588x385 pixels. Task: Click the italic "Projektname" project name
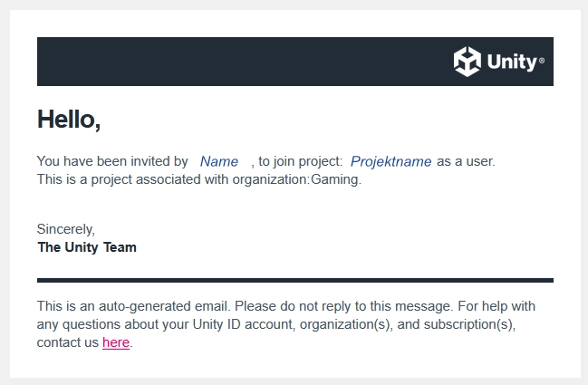tap(390, 161)
